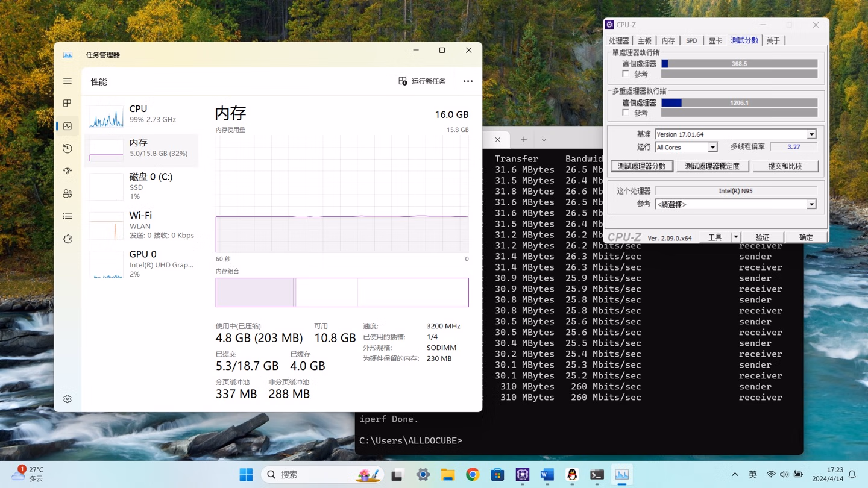The width and height of the screenshot is (868, 488).
Task: Open Users page in Task Manager sidebar
Action: coord(68,194)
